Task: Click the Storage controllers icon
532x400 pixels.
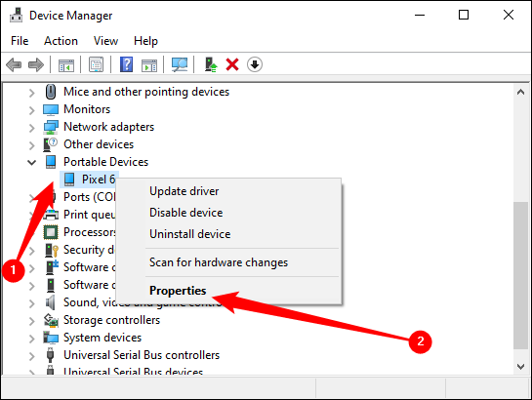Action: (x=51, y=320)
